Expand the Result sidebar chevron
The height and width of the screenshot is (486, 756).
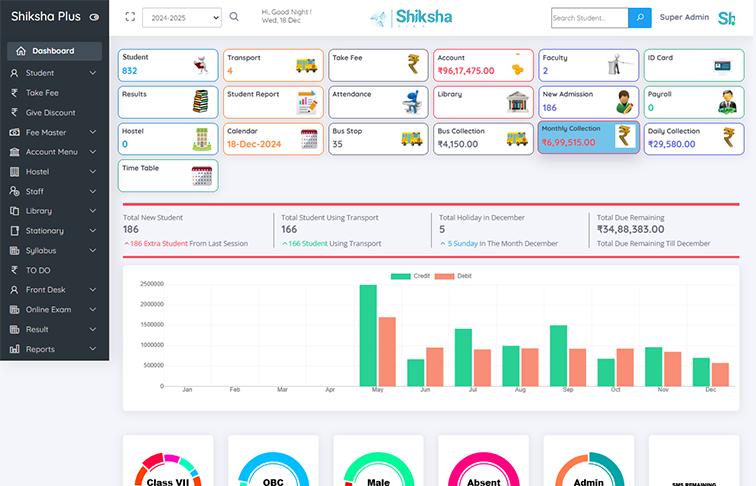(x=93, y=329)
